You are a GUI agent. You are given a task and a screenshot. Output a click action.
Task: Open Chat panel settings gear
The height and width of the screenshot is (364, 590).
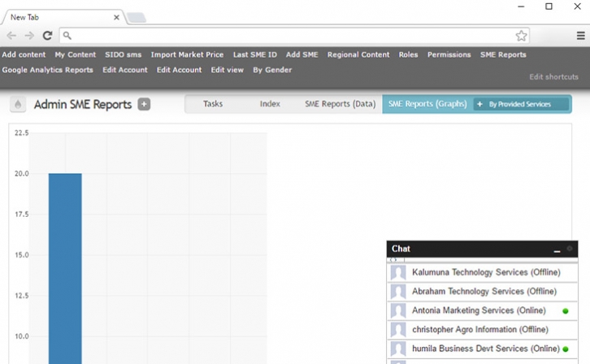[x=570, y=248]
